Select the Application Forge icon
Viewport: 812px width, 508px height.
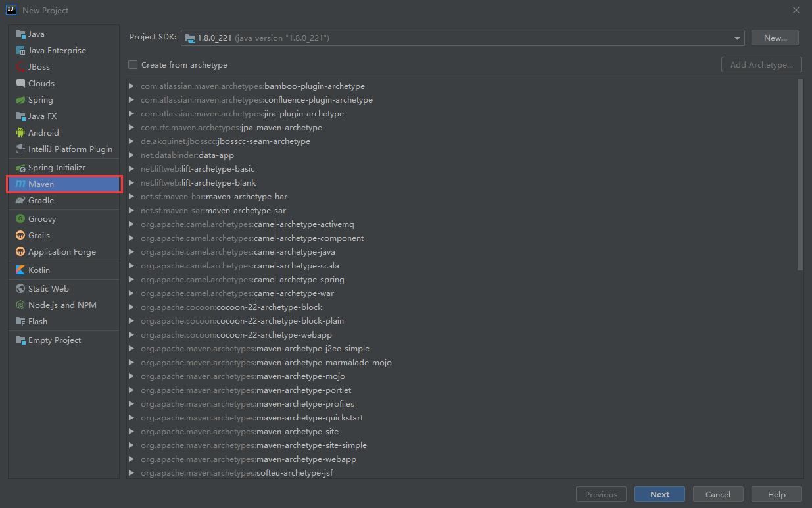(x=20, y=252)
